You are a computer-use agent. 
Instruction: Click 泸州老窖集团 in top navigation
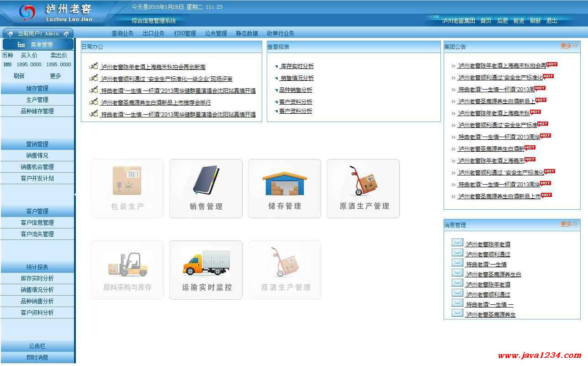[x=458, y=21]
